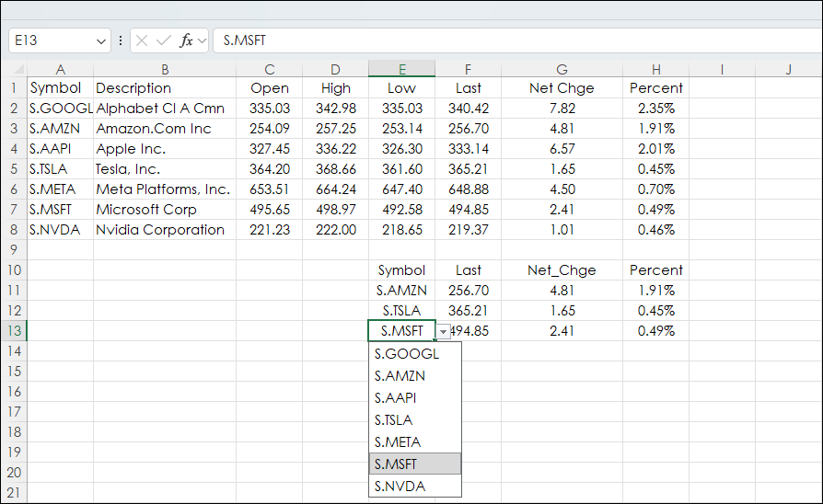Click the Percent value 2.35% in row 2
This screenshot has height=504, width=823.
[x=655, y=109]
